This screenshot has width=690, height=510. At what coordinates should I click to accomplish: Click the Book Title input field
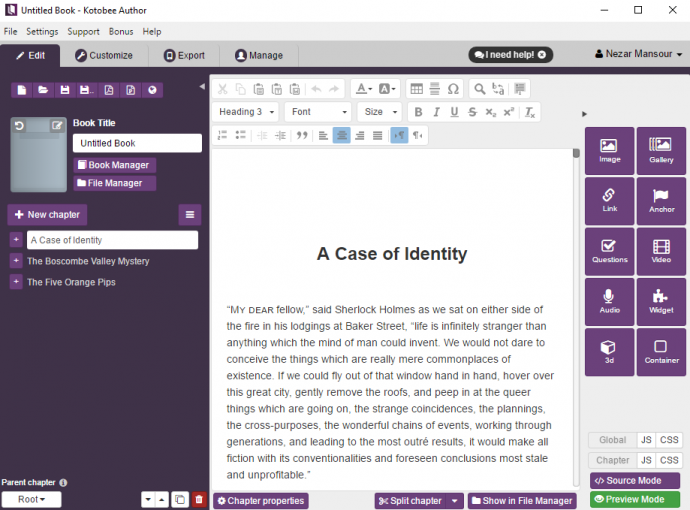pyautogui.click(x=137, y=143)
